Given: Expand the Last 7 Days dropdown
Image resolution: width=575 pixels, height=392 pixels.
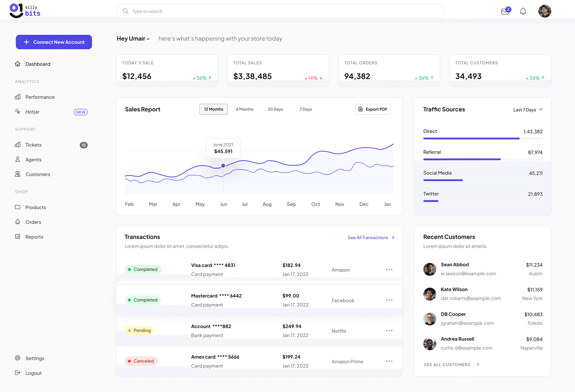Looking at the screenshot, I should tap(528, 110).
